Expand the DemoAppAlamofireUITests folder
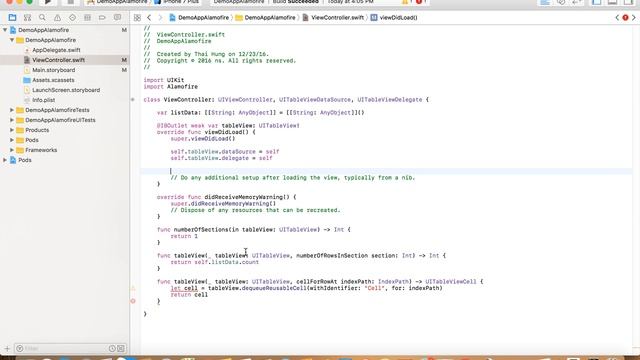 12,120
